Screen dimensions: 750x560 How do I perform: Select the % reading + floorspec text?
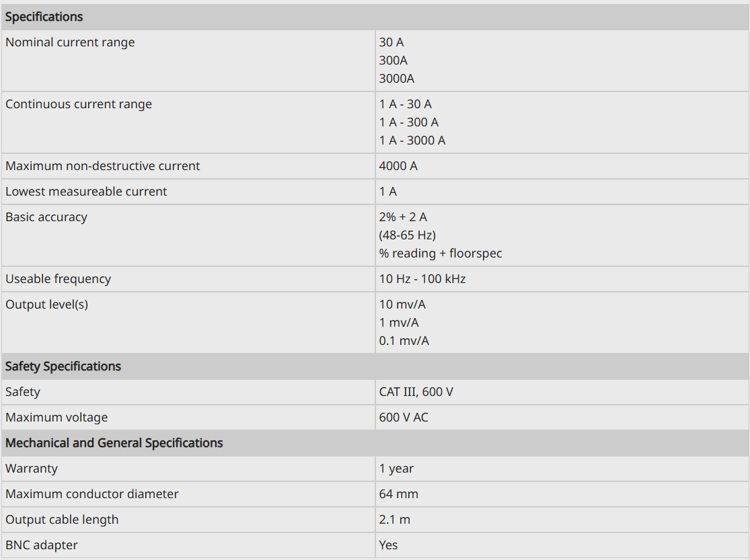(441, 253)
